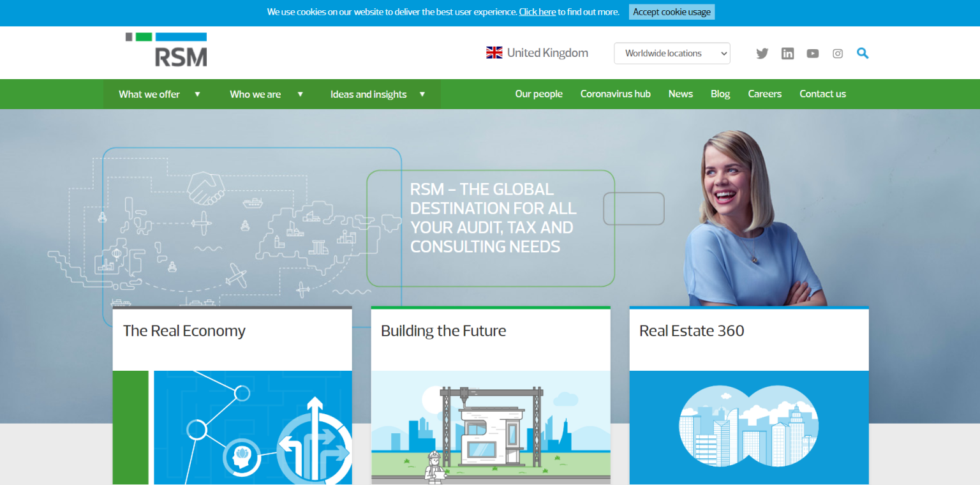The height and width of the screenshot is (485, 980).
Task: Visit RSM YouTube channel icon
Action: pos(812,54)
